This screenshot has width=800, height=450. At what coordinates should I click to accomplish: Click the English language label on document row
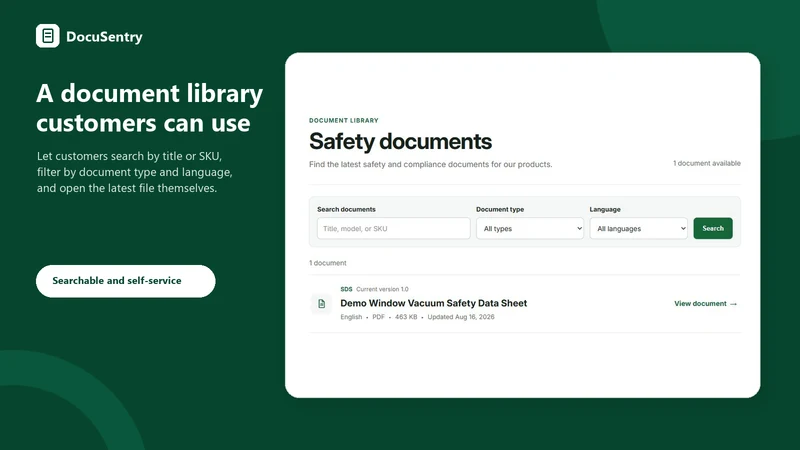pos(351,317)
